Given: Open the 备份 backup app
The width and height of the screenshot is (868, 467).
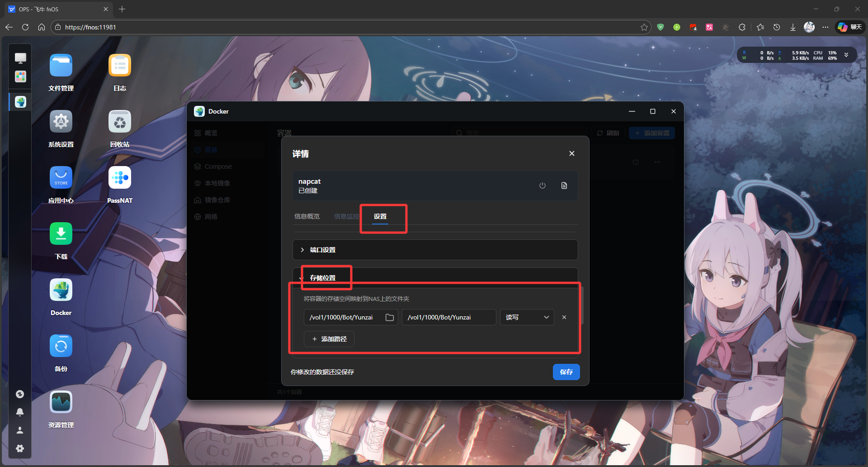Looking at the screenshot, I should [x=61, y=347].
